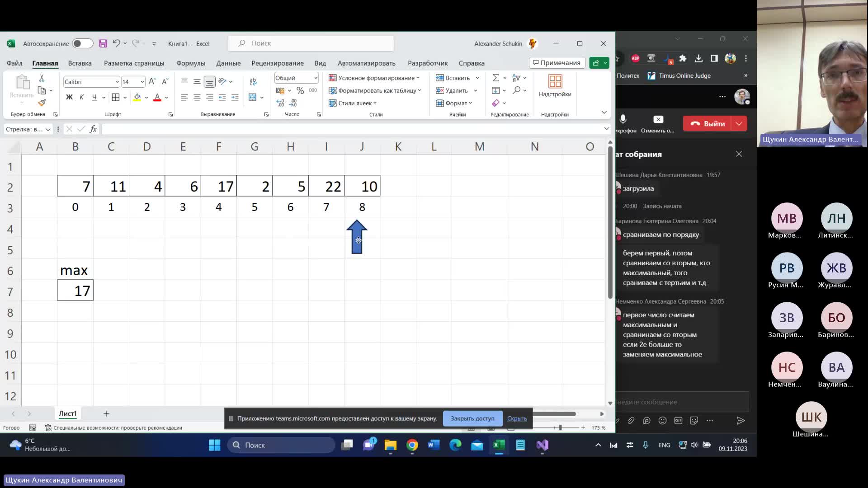This screenshot has height=488, width=868.
Task: Click the thousands separator 000 icon
Action: [313, 90]
